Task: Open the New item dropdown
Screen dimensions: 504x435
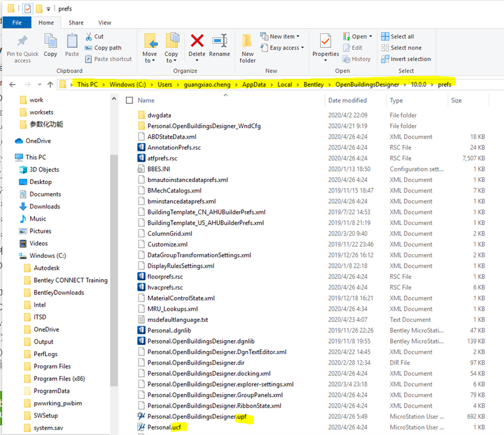Action: tap(298, 36)
